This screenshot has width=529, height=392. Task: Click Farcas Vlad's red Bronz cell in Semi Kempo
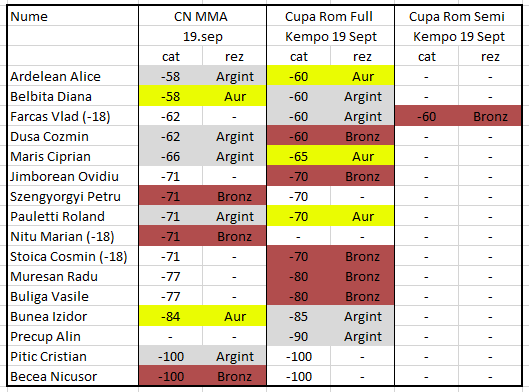click(x=490, y=116)
